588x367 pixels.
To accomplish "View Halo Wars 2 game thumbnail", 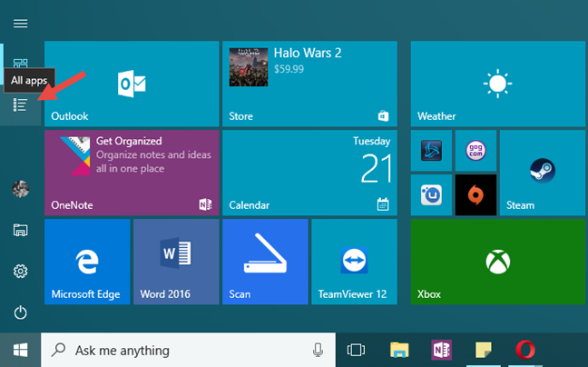I will tap(249, 67).
